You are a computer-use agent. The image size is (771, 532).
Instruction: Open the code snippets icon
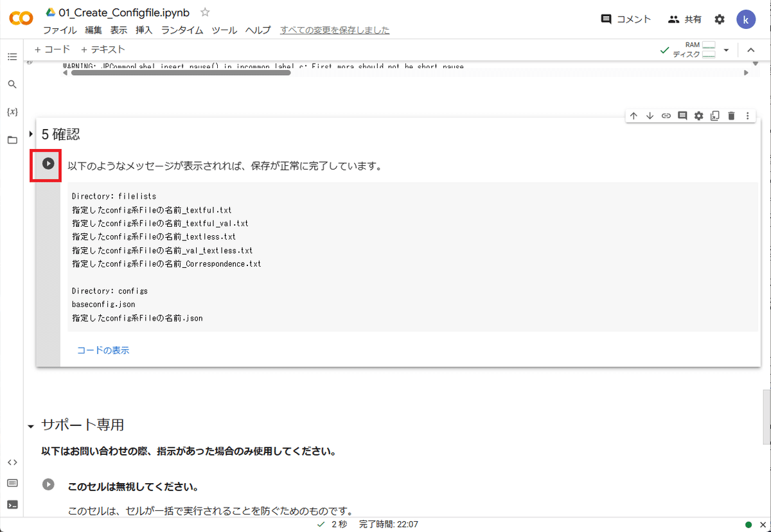point(12,462)
